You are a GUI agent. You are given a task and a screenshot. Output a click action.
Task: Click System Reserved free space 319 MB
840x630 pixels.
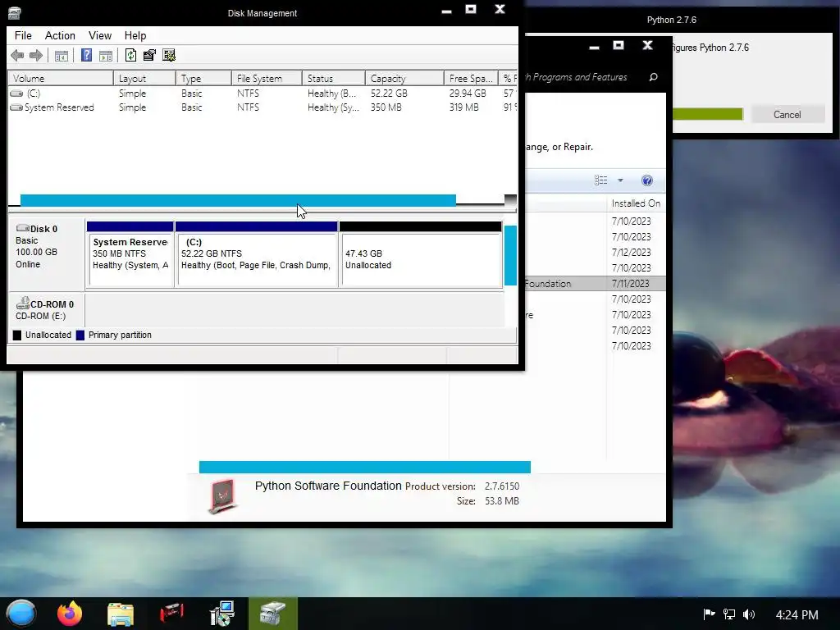coord(464,107)
